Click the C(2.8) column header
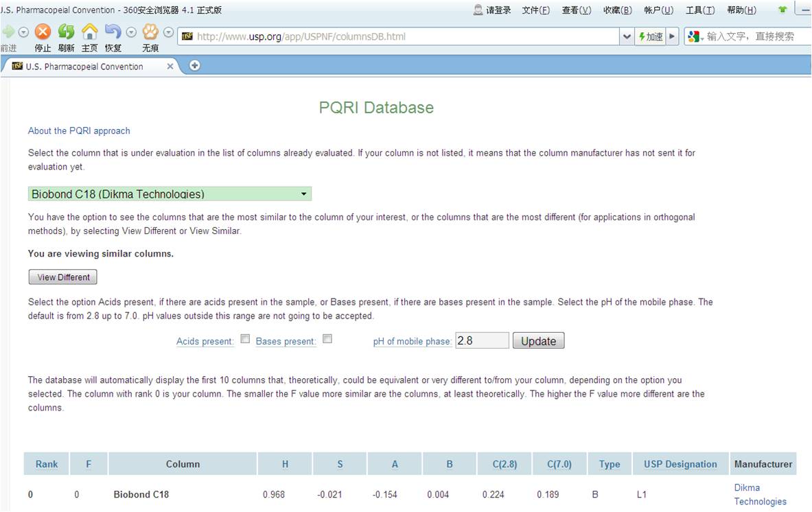Viewport: 812px width, 512px height. coord(505,465)
